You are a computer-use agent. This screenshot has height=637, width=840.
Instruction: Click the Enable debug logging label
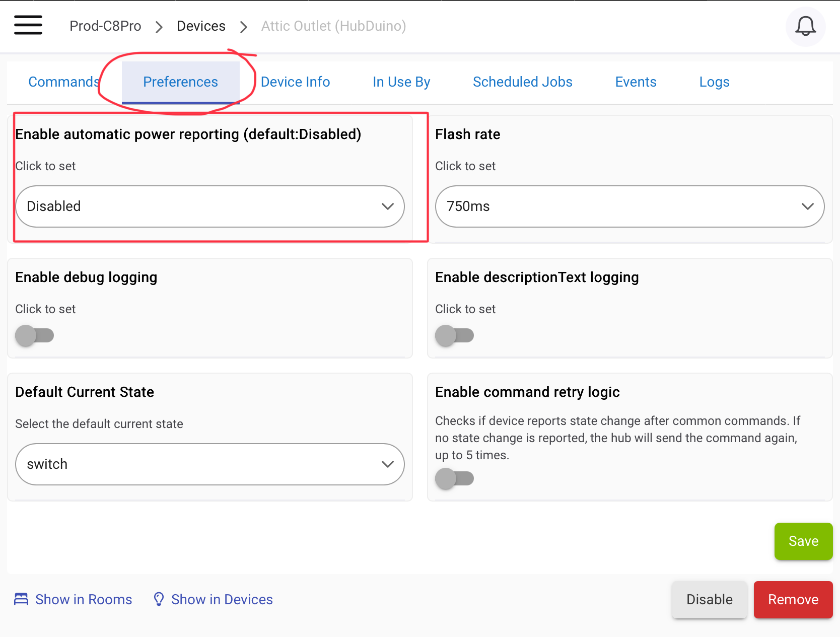coord(86,277)
